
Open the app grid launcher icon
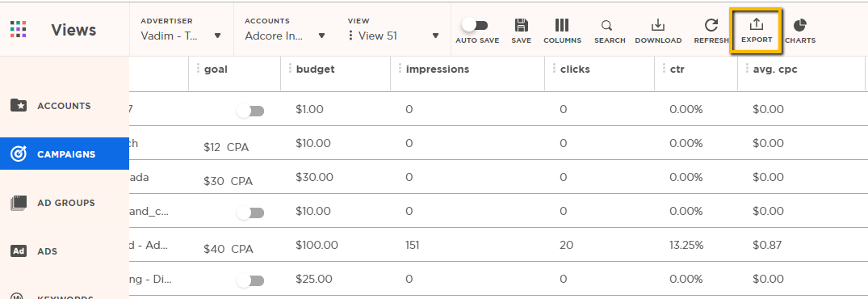[x=19, y=29]
